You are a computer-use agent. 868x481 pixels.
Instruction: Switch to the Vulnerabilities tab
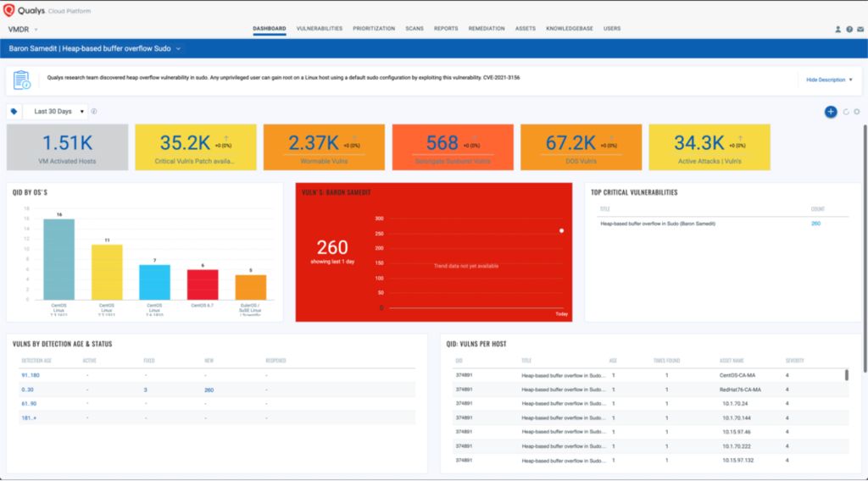(x=319, y=29)
